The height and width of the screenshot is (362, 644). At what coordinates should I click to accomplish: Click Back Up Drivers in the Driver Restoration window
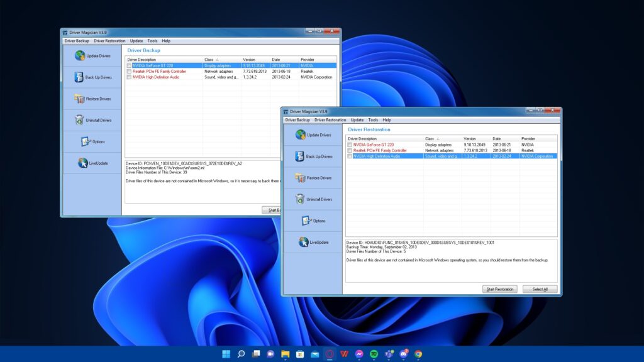[313, 156]
